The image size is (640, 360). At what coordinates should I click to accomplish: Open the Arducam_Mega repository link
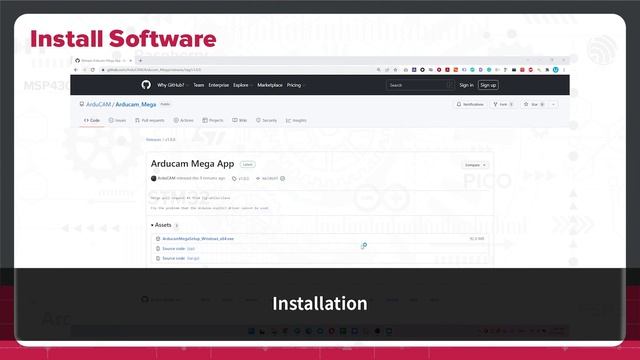pos(136,104)
